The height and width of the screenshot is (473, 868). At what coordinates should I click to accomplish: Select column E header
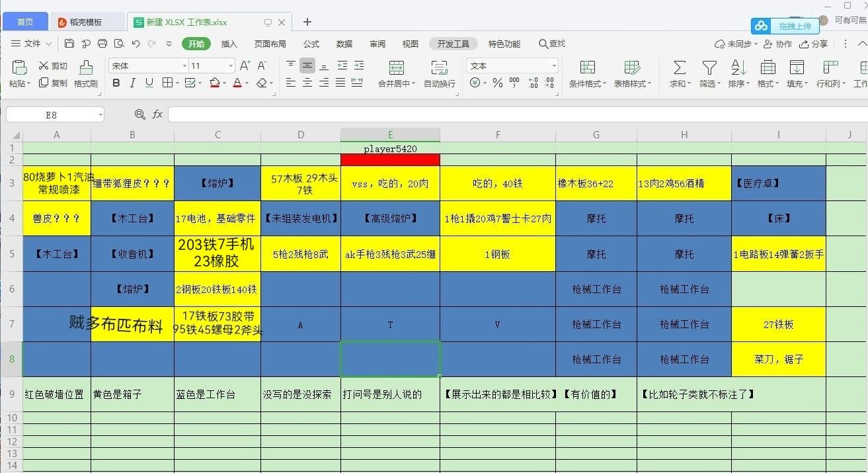click(x=390, y=134)
